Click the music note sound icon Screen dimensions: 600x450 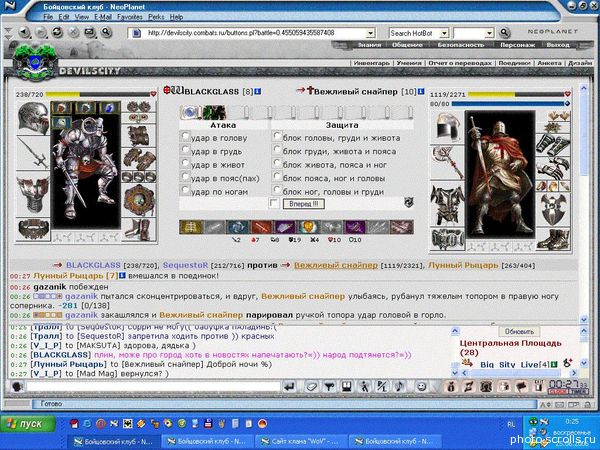click(x=400, y=387)
